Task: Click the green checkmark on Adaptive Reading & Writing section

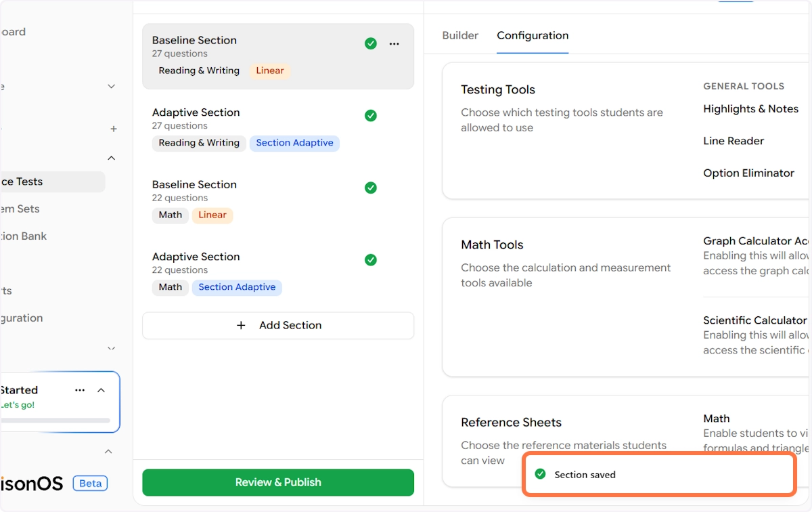Action: (371, 116)
